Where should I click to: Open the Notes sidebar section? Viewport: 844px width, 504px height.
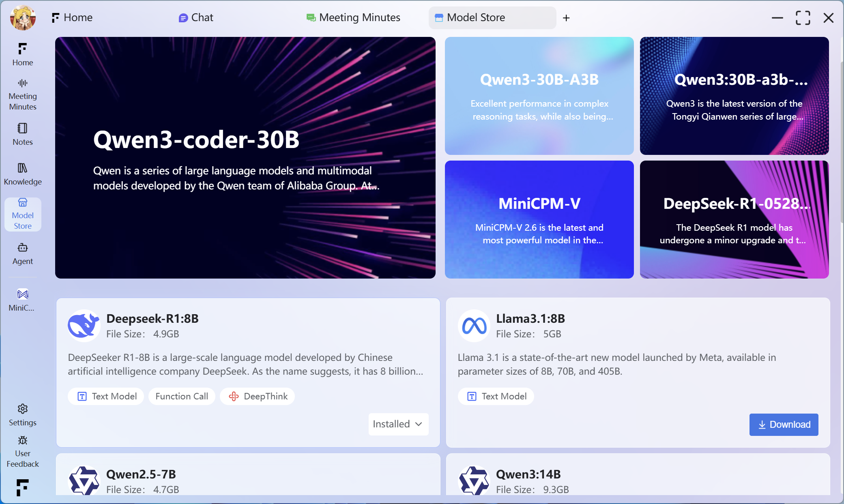pos(23,134)
